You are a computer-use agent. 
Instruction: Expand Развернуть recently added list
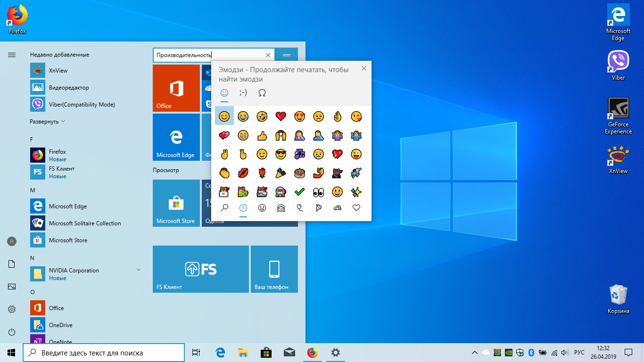pos(48,122)
